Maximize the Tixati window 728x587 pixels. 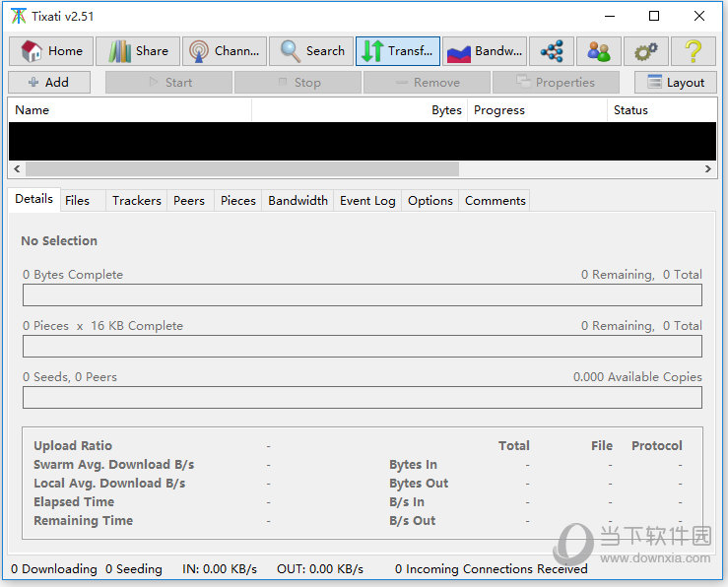coord(654,16)
